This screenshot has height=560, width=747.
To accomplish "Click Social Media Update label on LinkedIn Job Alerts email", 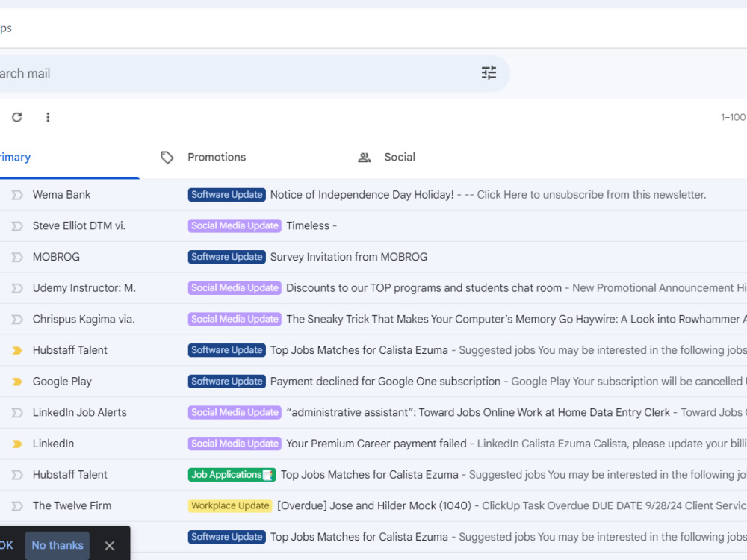I will [235, 412].
